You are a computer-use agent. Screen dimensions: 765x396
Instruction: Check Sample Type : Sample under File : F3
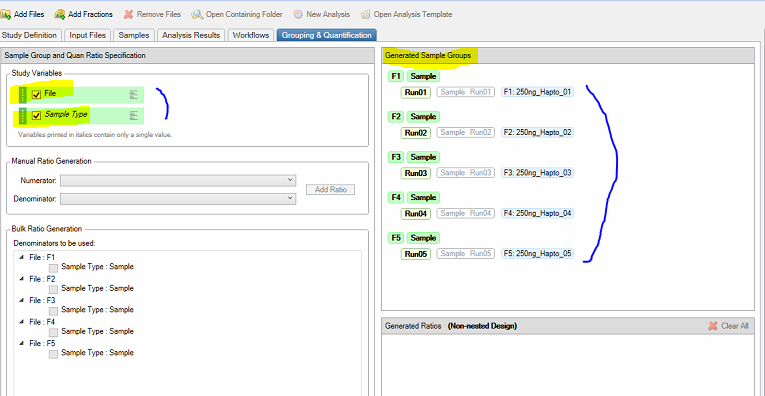pos(54,311)
